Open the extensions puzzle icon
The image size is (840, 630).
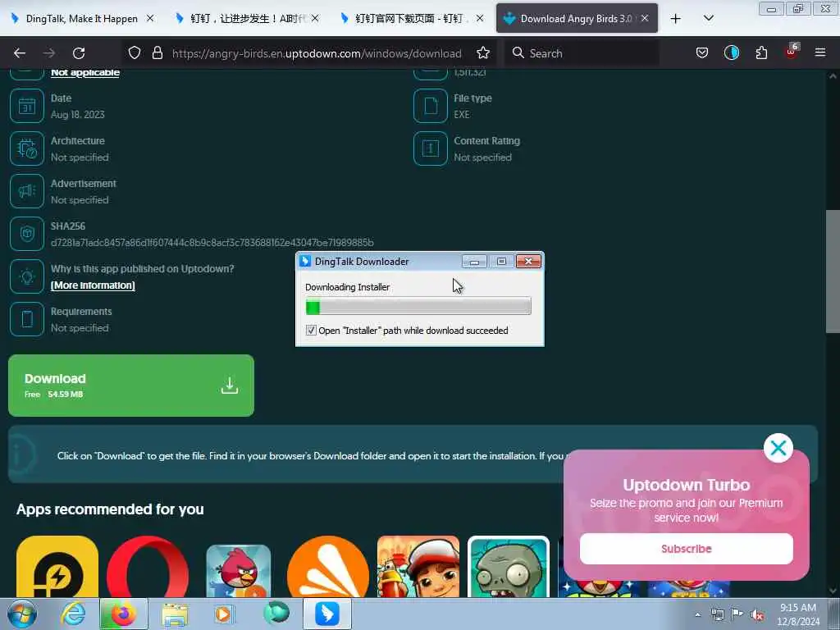[761, 52]
